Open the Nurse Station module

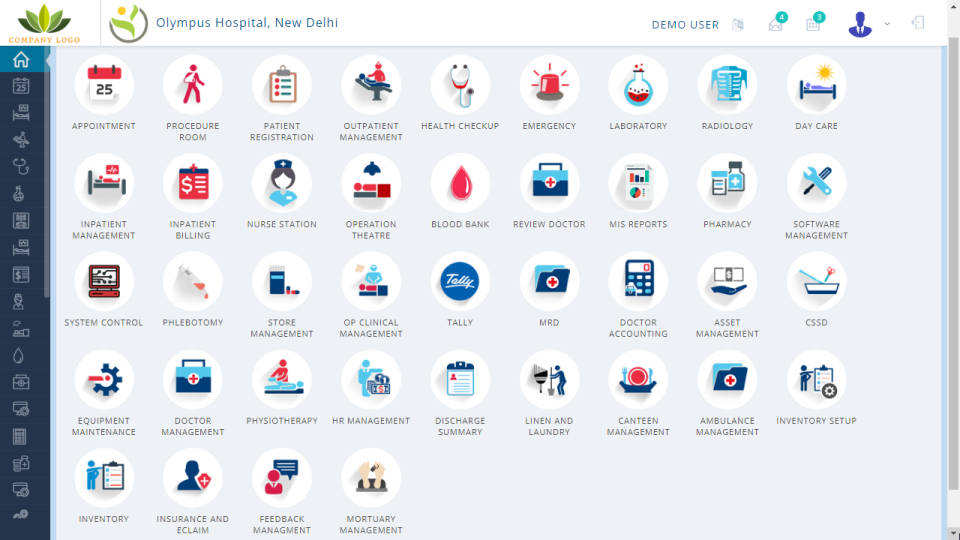(282, 183)
